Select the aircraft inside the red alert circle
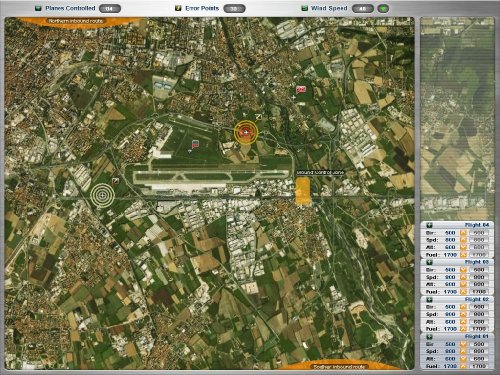Screen dimensions: 500x375 click(246, 132)
